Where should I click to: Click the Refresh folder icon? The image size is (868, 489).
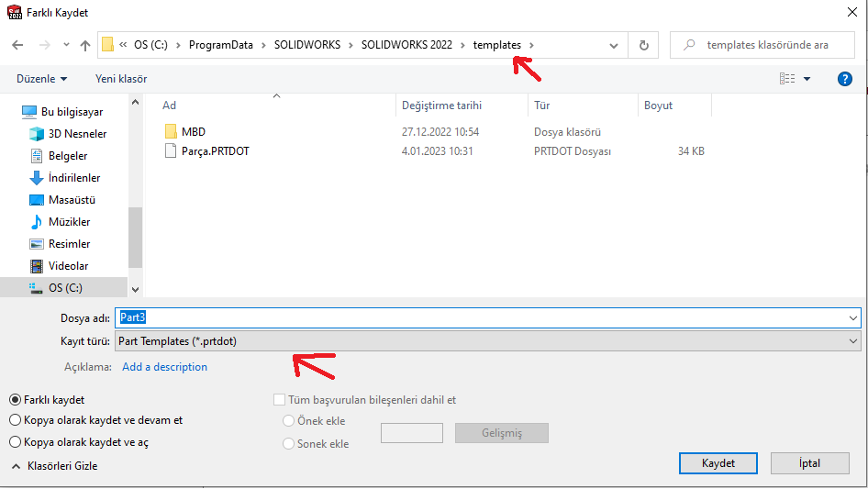(x=643, y=45)
